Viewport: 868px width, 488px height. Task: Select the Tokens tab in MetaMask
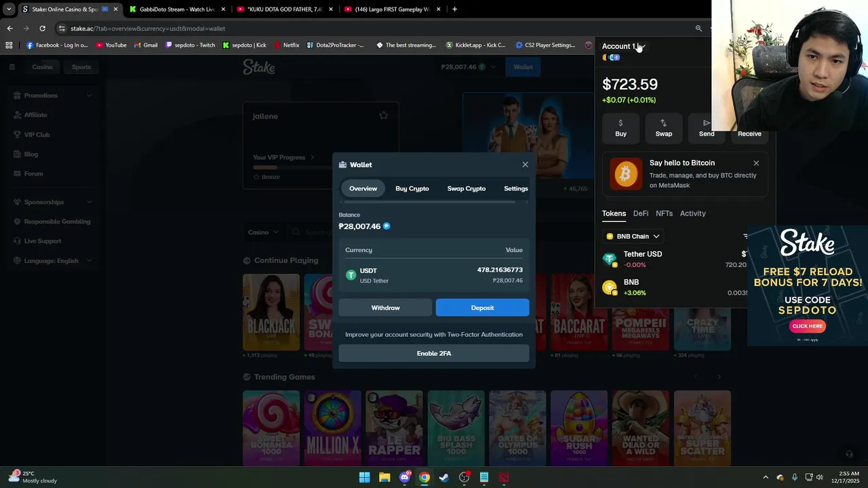pos(614,213)
